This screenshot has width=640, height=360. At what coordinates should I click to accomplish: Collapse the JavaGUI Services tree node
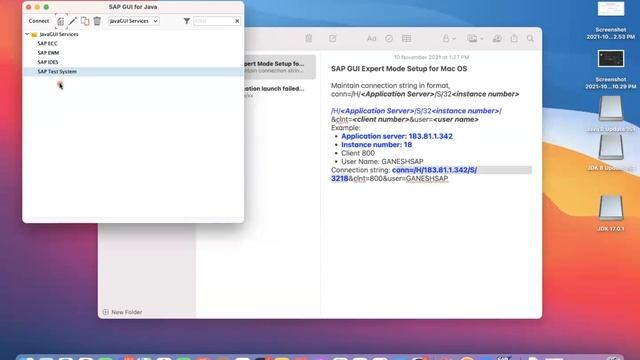click(x=27, y=34)
